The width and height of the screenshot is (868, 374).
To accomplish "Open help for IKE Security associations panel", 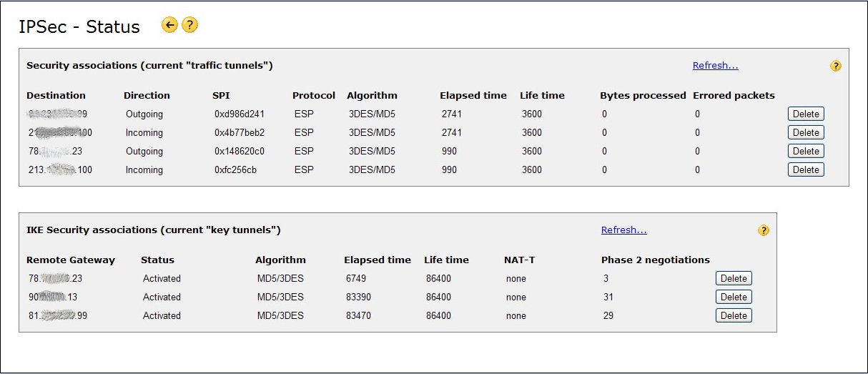I will tap(764, 230).
